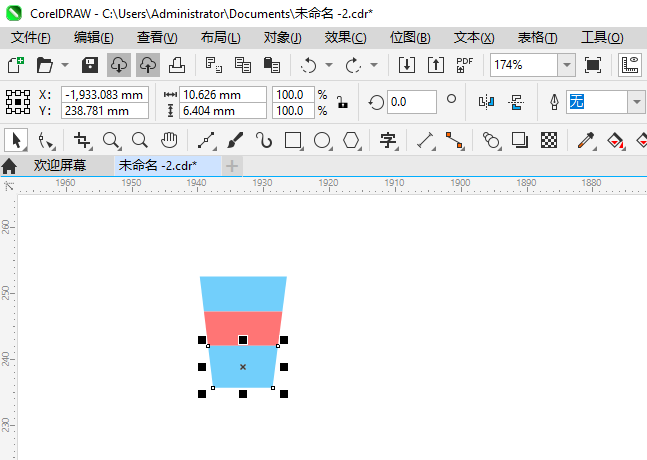Screen dimensions: 647x460
Task: Open the 对象(J) menu
Action: coord(283,38)
